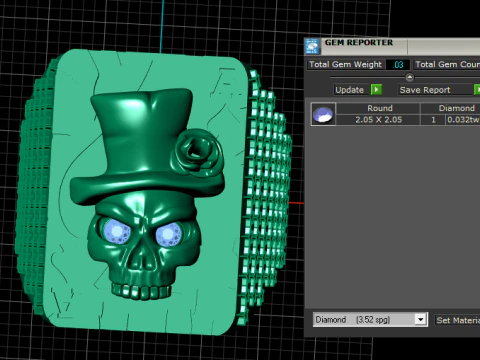Viewport: 480px width, 360px height.
Task: Click the Save Report button
Action: [x=435, y=90]
